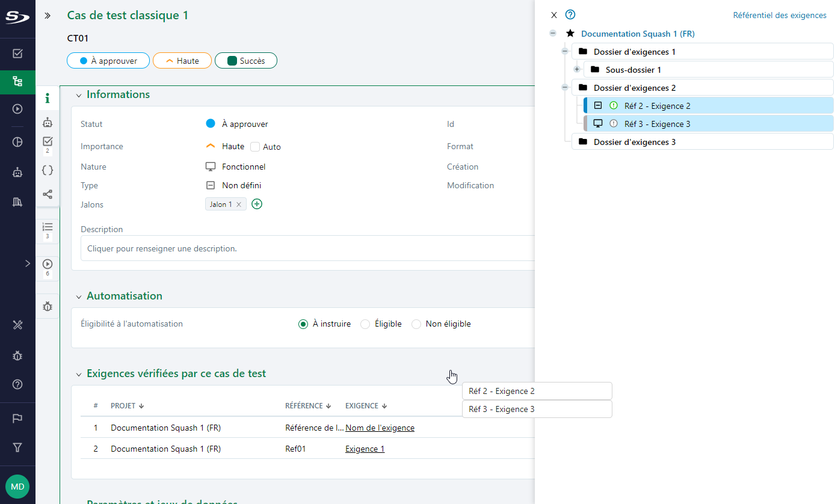
Task: Open the Exigence 1 link
Action: pyautogui.click(x=365, y=449)
